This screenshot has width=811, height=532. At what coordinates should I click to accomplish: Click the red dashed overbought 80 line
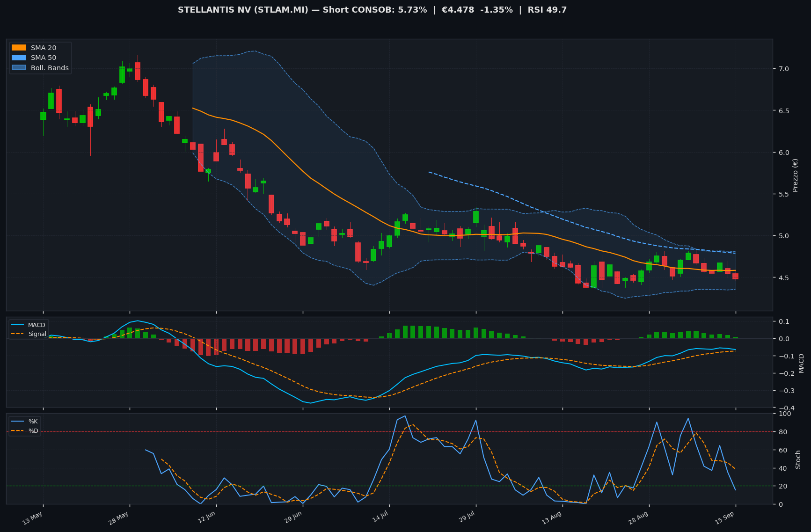[389, 431]
